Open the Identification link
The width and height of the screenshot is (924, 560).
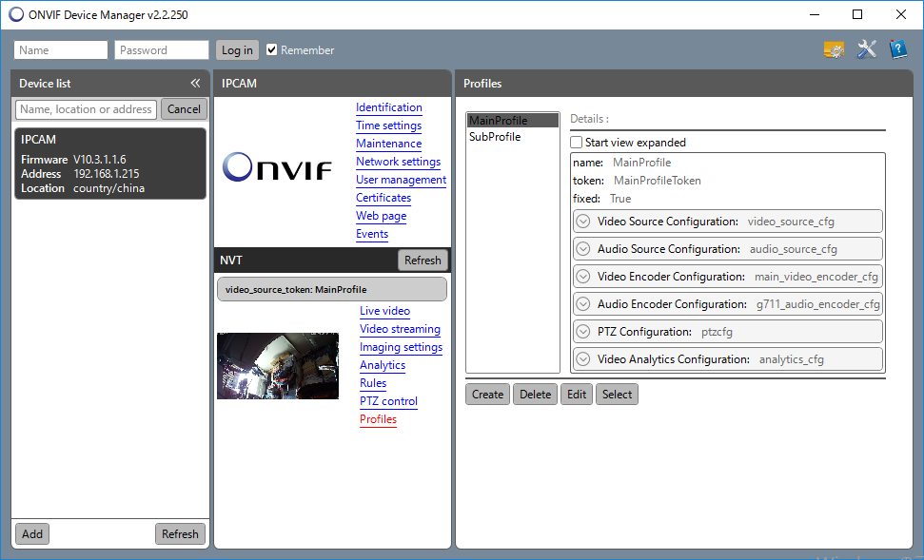[389, 107]
